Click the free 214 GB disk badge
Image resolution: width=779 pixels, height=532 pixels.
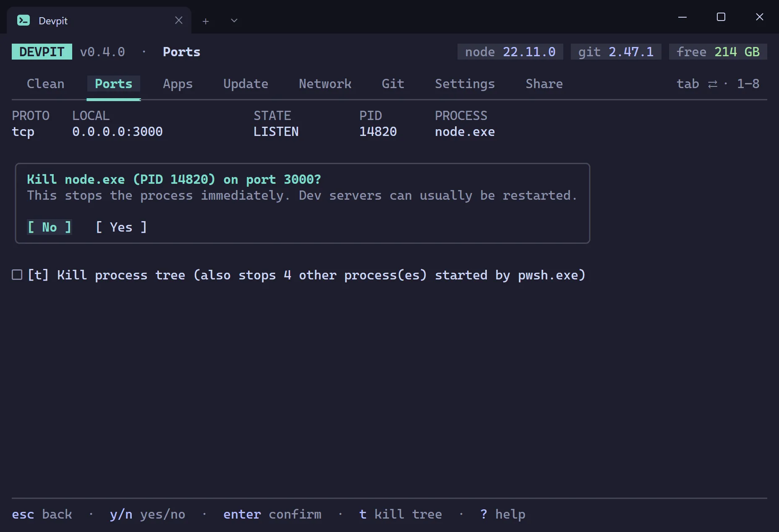718,52
